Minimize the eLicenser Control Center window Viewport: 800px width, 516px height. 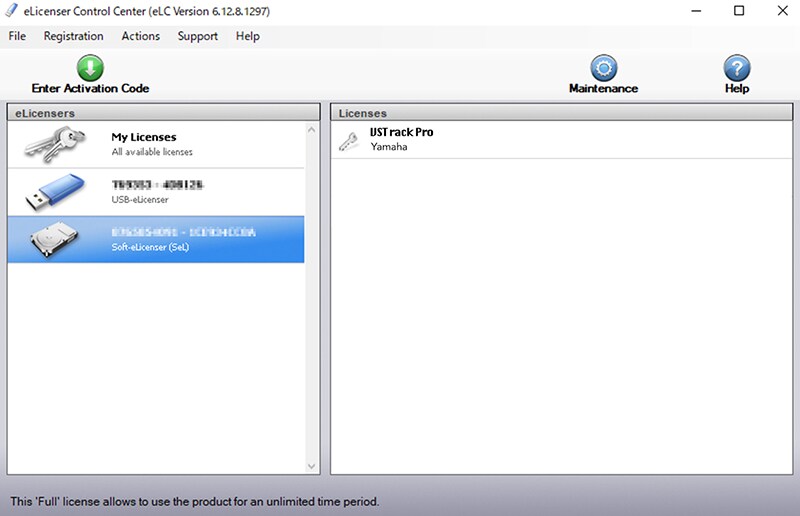pyautogui.click(x=694, y=11)
